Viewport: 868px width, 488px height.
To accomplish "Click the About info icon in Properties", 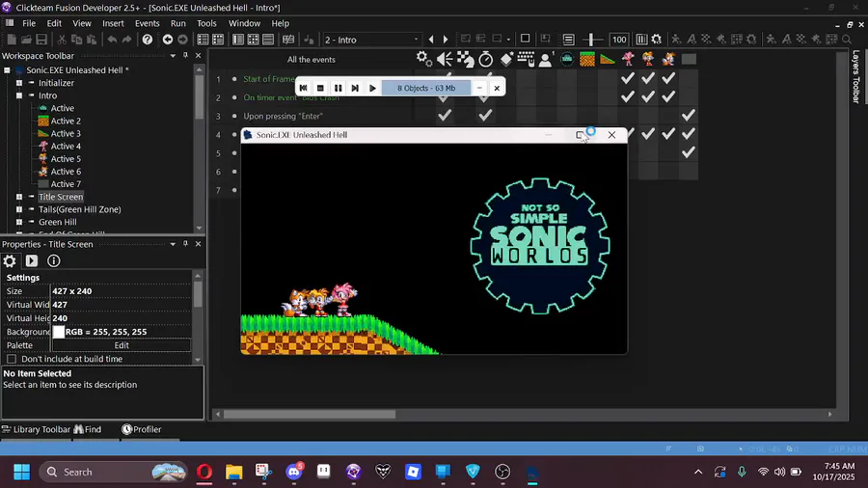I will tap(54, 260).
